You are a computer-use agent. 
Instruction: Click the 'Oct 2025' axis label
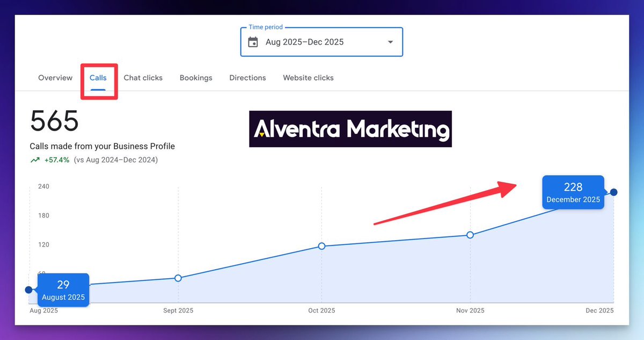(321, 310)
